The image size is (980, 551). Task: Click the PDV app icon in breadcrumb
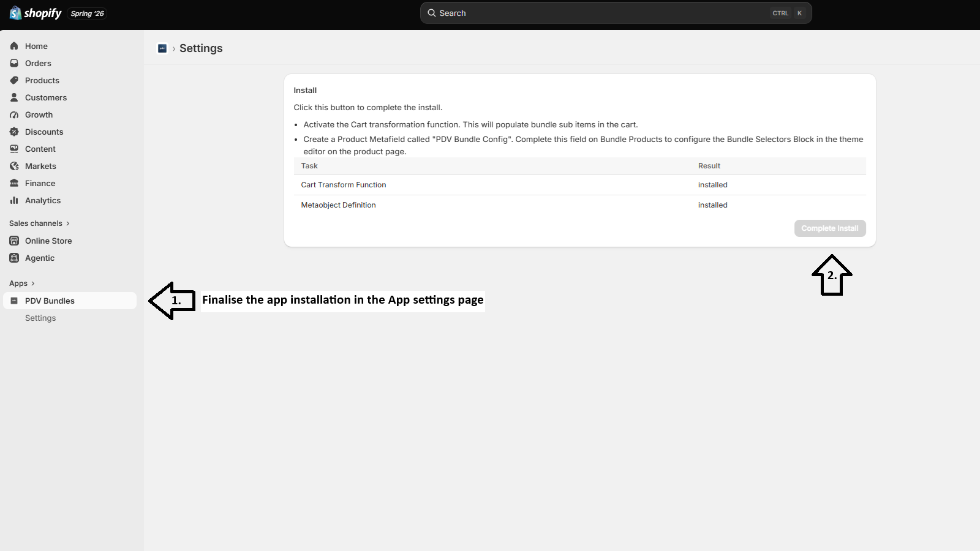162,48
